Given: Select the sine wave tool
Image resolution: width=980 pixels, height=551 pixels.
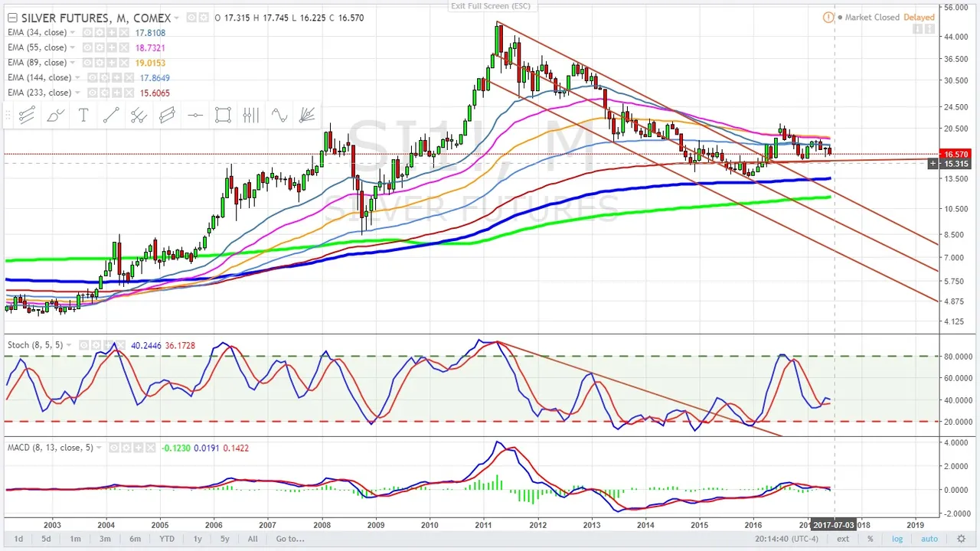Looking at the screenshot, I should pos(279,116).
